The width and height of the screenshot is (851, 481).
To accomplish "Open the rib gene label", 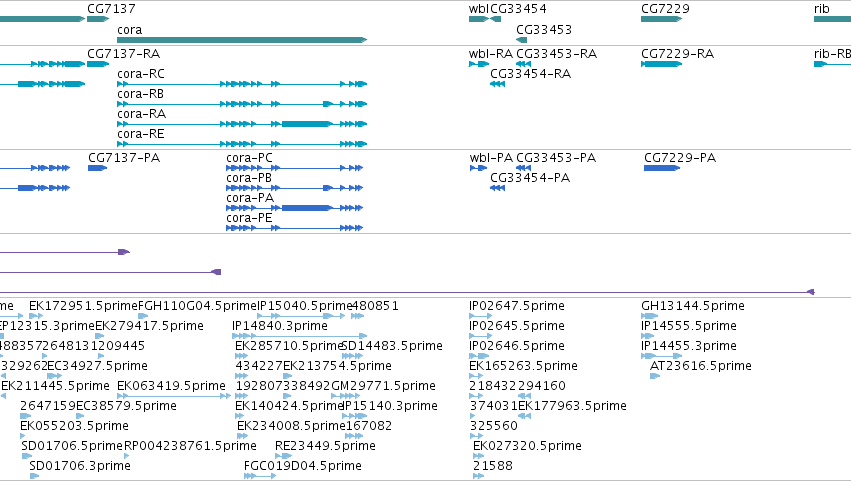I will 822,9.
